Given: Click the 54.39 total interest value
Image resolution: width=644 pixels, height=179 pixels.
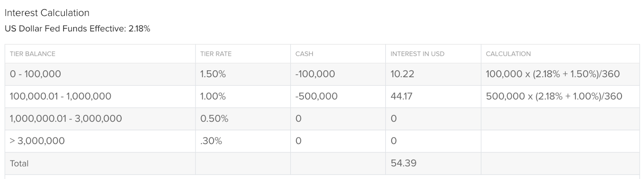Looking at the screenshot, I should pos(403,163).
